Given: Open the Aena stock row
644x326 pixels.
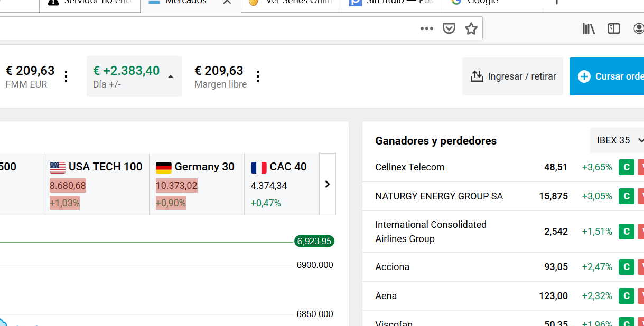Looking at the screenshot, I should point(503,296).
